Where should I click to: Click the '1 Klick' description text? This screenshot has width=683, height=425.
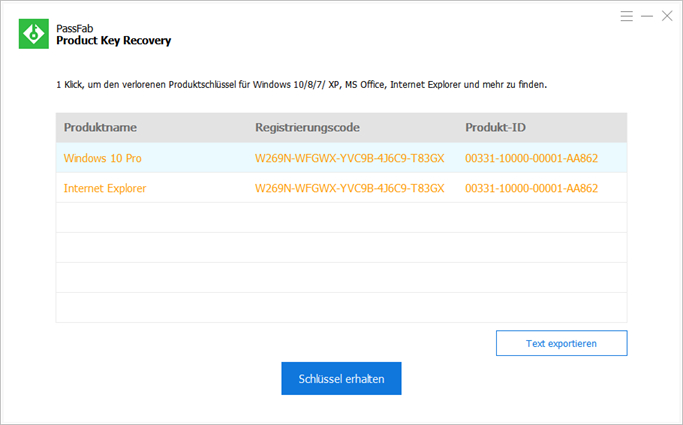tap(301, 86)
